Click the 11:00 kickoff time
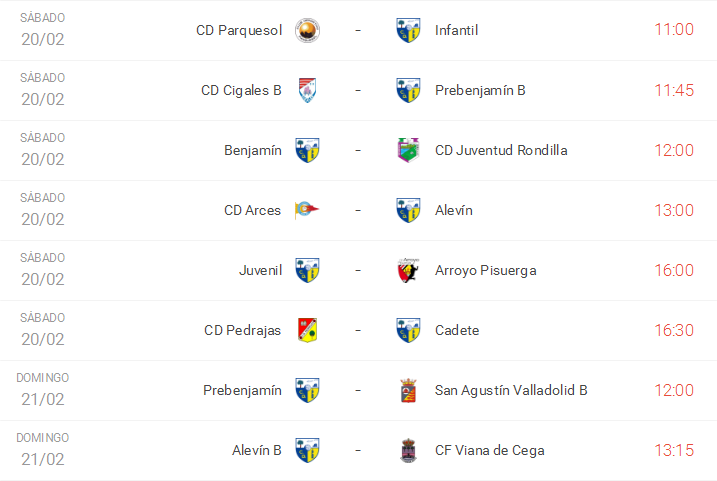Viewport: 717px width, 481px height. point(673,29)
